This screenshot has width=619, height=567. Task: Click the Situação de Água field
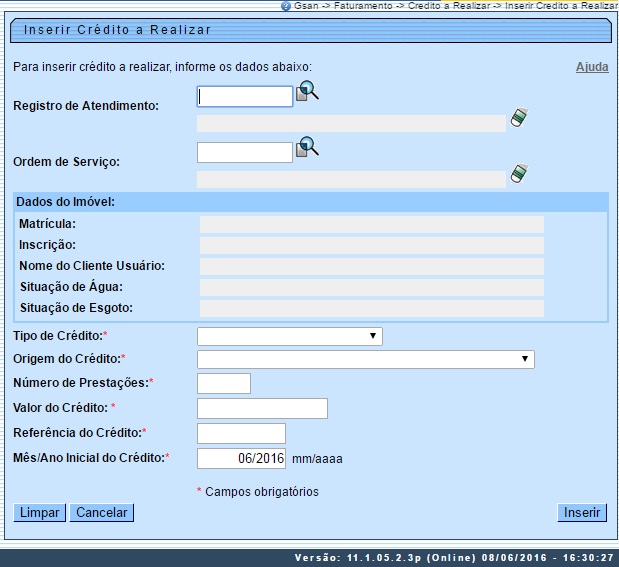371,287
